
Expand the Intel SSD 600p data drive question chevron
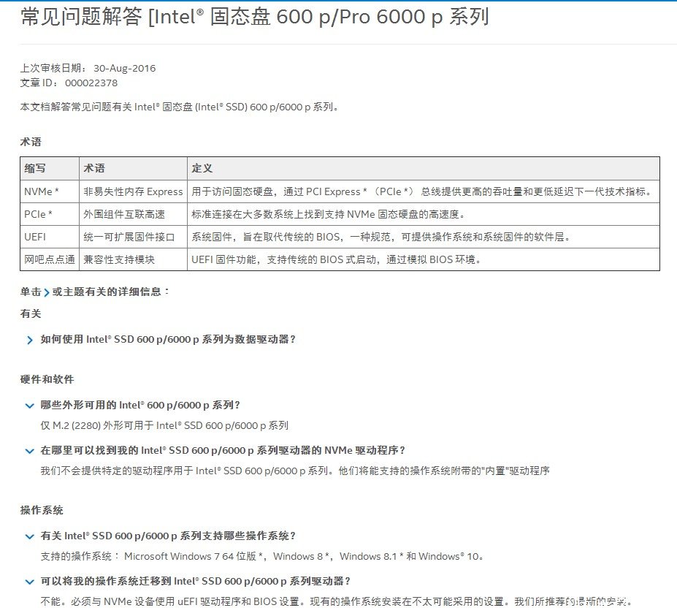point(29,341)
